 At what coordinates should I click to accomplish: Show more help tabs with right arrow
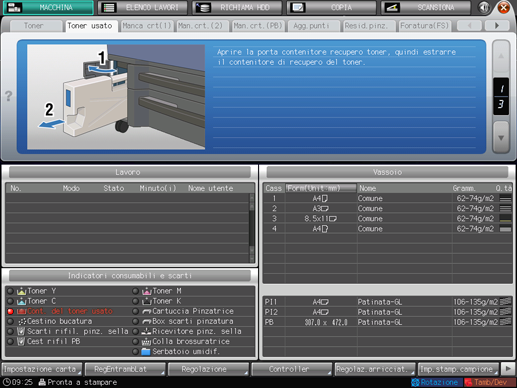[x=497, y=25]
